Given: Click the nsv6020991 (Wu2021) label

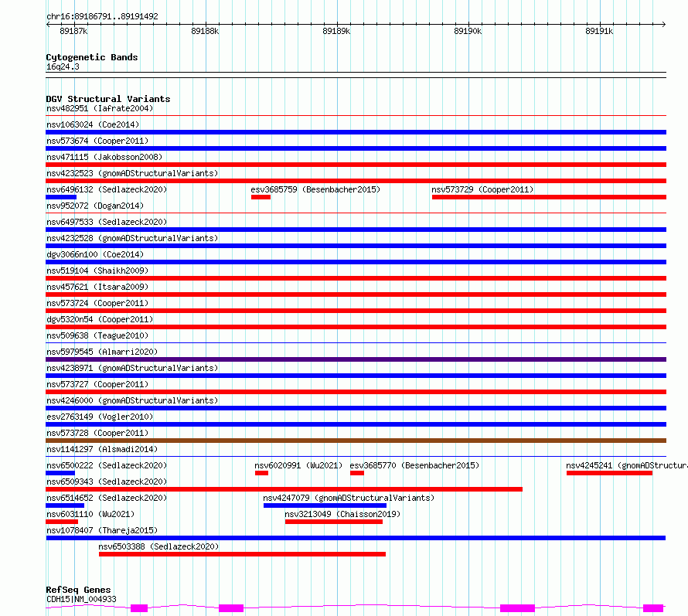Looking at the screenshot, I should tap(298, 465).
